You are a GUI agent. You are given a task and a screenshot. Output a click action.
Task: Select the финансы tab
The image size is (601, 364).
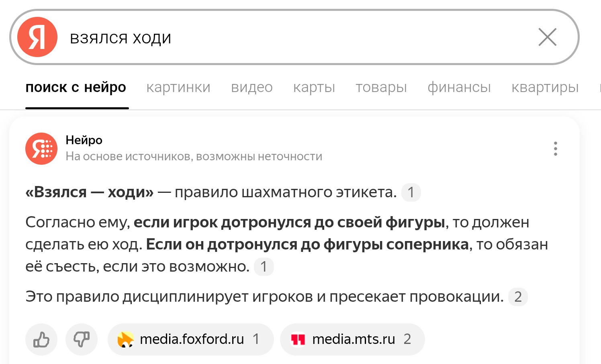pyautogui.click(x=459, y=87)
